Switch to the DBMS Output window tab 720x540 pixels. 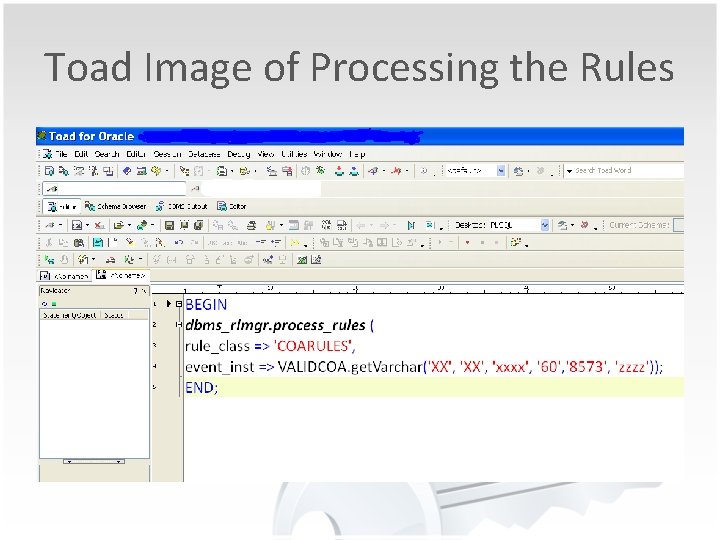[181, 206]
